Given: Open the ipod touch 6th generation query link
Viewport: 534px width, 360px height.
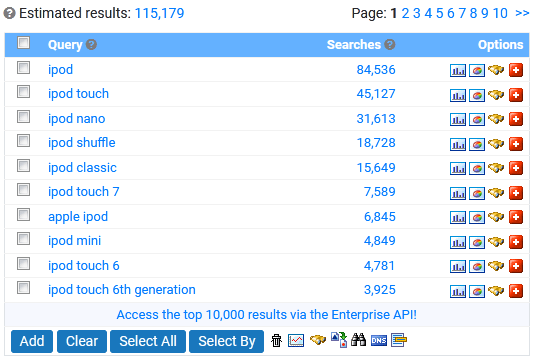Looking at the screenshot, I should click(122, 290).
